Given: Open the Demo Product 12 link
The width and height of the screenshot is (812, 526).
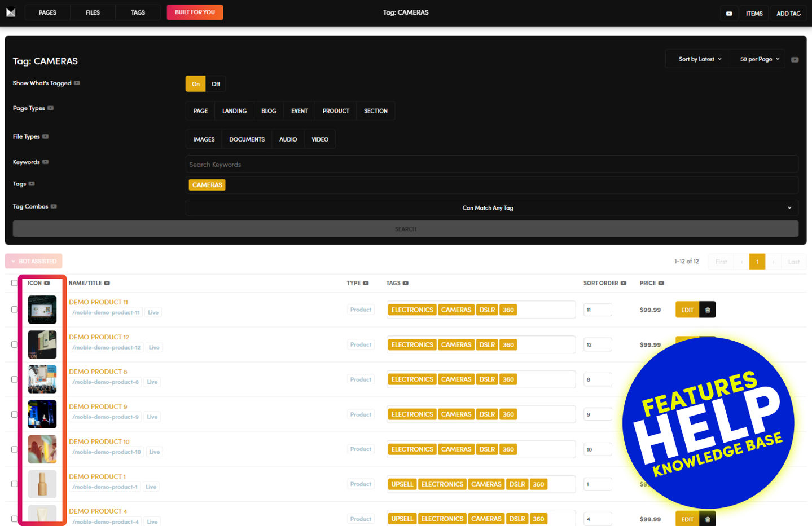Looking at the screenshot, I should click(99, 337).
